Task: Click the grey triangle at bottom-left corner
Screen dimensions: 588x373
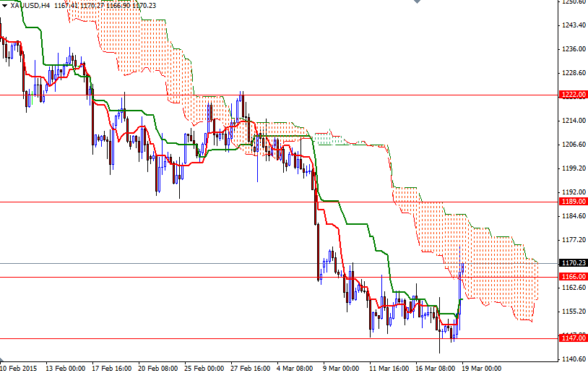Action: click(x=2, y=359)
